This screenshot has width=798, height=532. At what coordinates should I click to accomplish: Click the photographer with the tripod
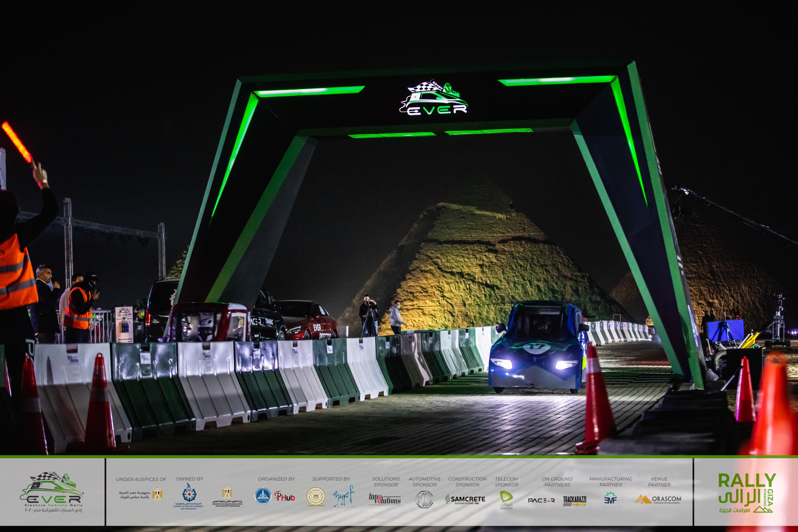coord(369,315)
